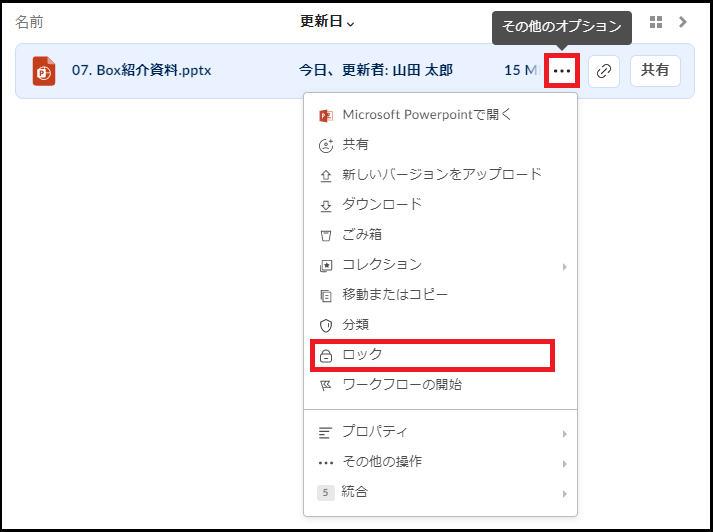
Task: Open その他の操作 submenu
Action: 440,462
